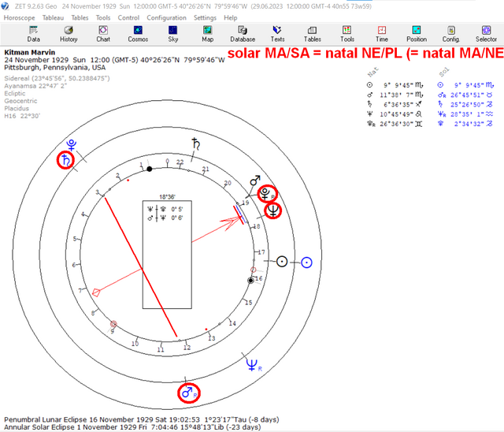This screenshot has height=432, width=504.
Task: Open the Settings menu
Action: [x=205, y=17]
